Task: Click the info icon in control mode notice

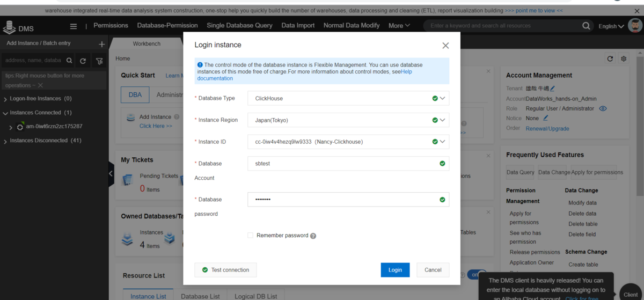Action: (200, 64)
